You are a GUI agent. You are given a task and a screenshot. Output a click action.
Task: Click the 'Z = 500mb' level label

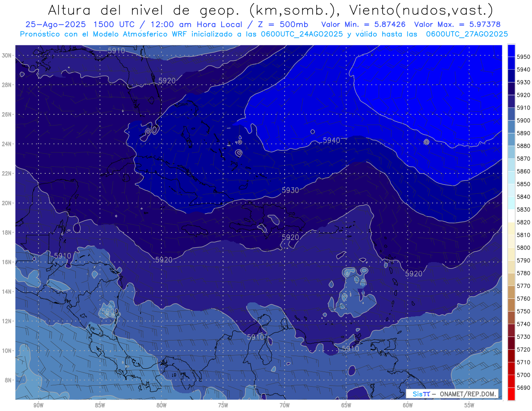(x=282, y=25)
